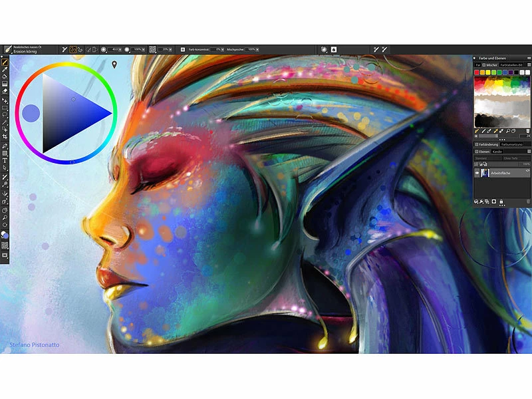Click the lock icon below the layer list
The width and height of the screenshot is (532, 399).
501,201
